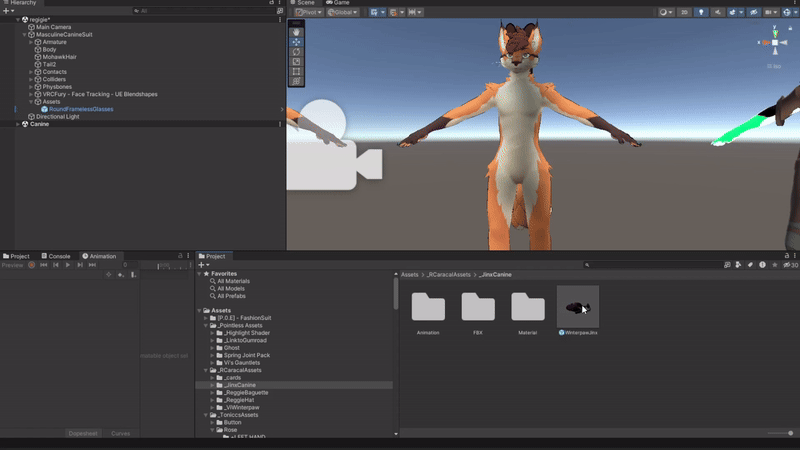
Task: Select the WinterpawJinx prefab thumbnail
Action: tap(578, 307)
